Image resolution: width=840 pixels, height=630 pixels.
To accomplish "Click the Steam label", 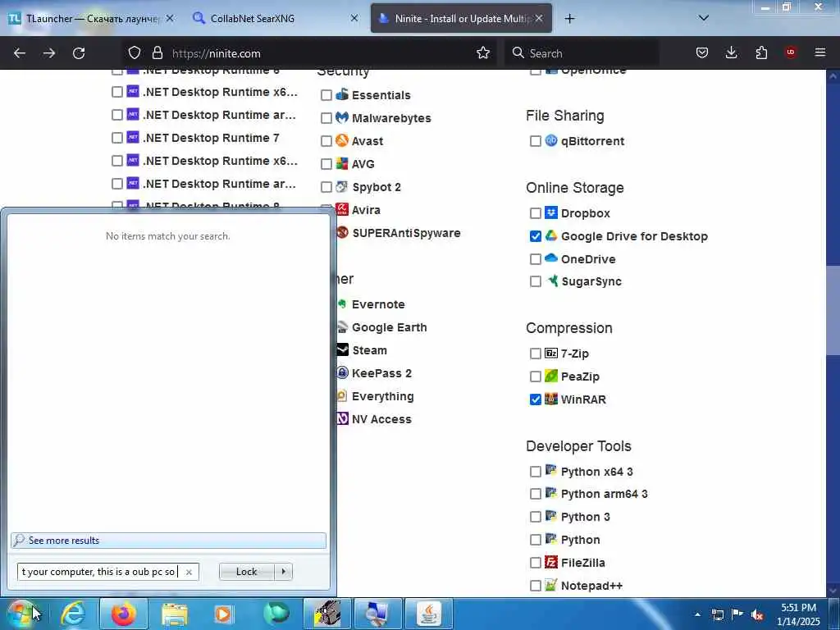I will (x=370, y=350).
